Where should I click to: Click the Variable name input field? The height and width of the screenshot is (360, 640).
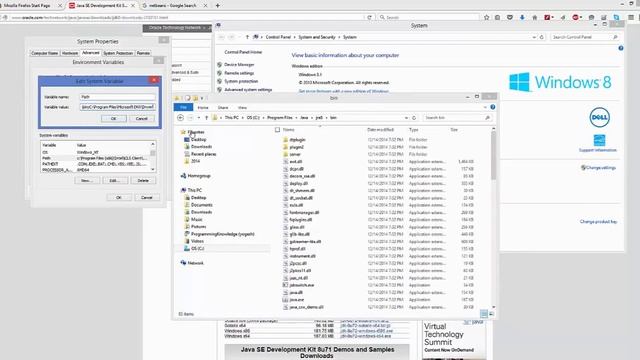[118, 97]
